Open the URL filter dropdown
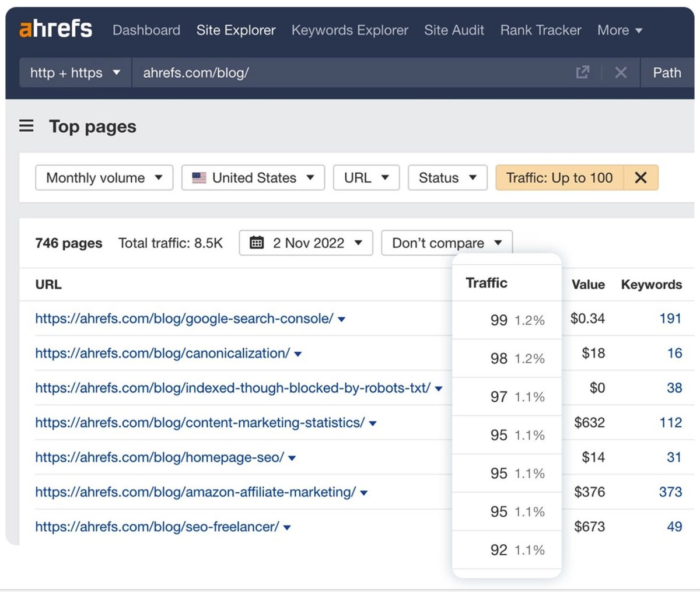Viewport: 700px width, 592px height. click(366, 177)
